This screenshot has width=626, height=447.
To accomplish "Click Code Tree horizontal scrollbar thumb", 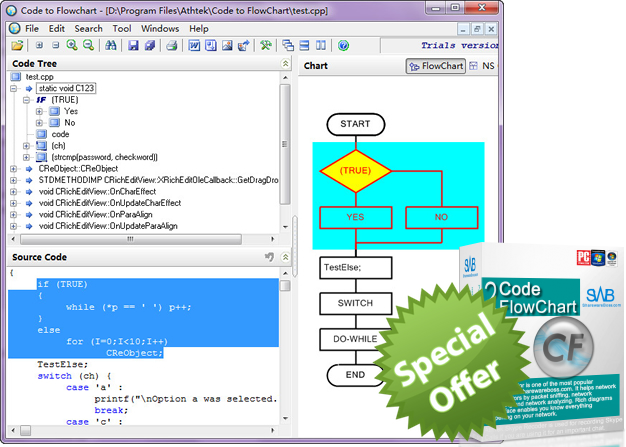I will (x=131, y=239).
